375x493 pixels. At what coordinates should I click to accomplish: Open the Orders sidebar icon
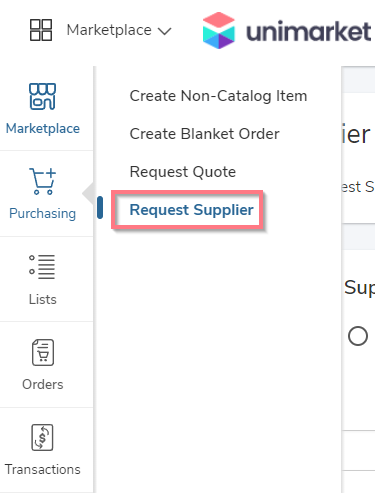(x=43, y=352)
